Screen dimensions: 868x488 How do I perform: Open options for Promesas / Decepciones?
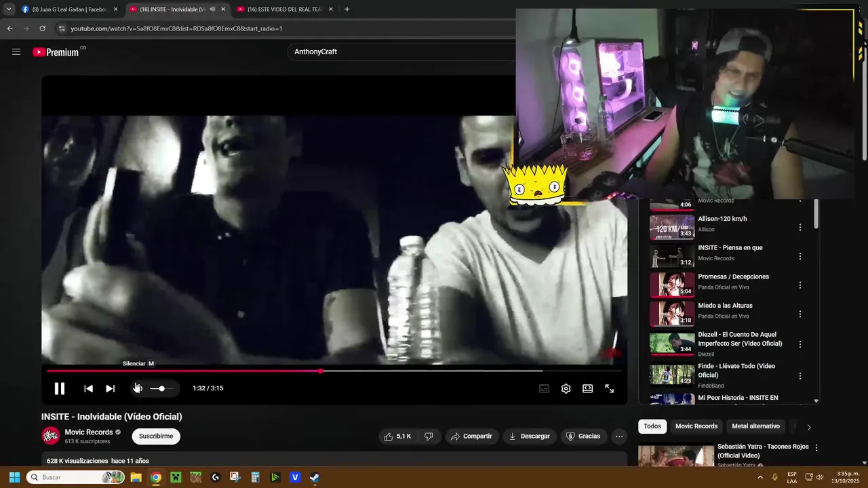pos(800,285)
